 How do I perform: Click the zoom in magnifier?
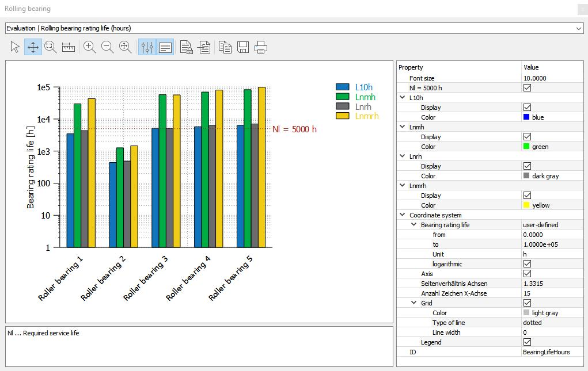pyautogui.click(x=89, y=47)
